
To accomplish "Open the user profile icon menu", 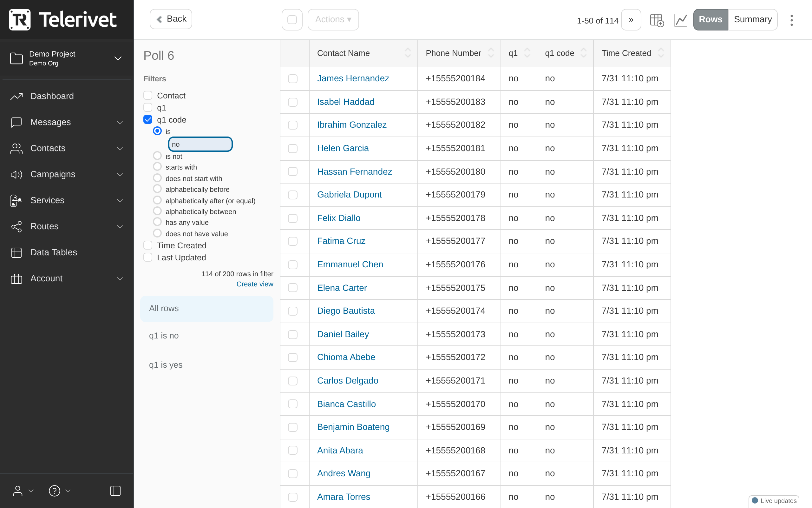I will pos(18,491).
